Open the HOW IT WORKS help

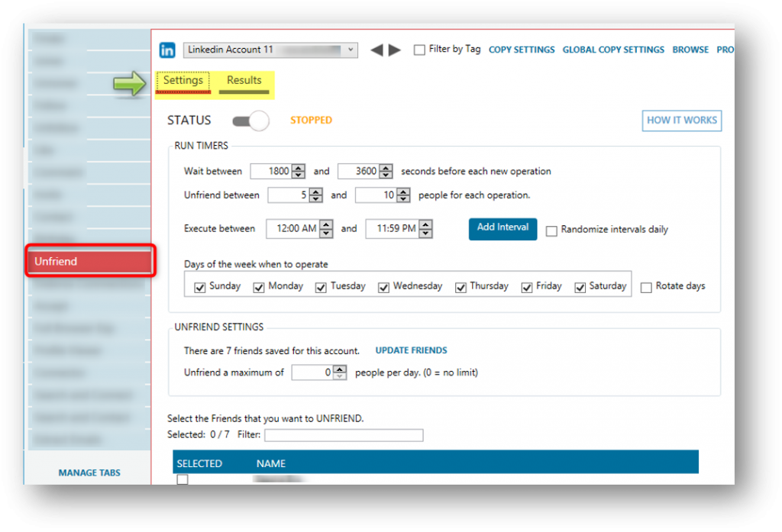(x=682, y=121)
